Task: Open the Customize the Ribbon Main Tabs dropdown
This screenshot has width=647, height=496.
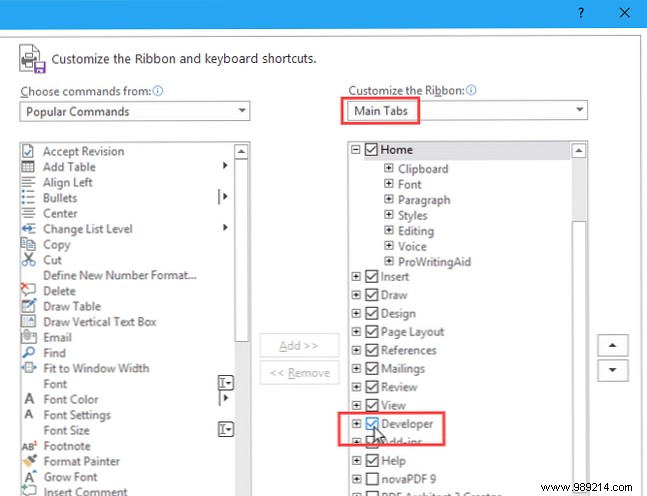Action: tap(467, 110)
